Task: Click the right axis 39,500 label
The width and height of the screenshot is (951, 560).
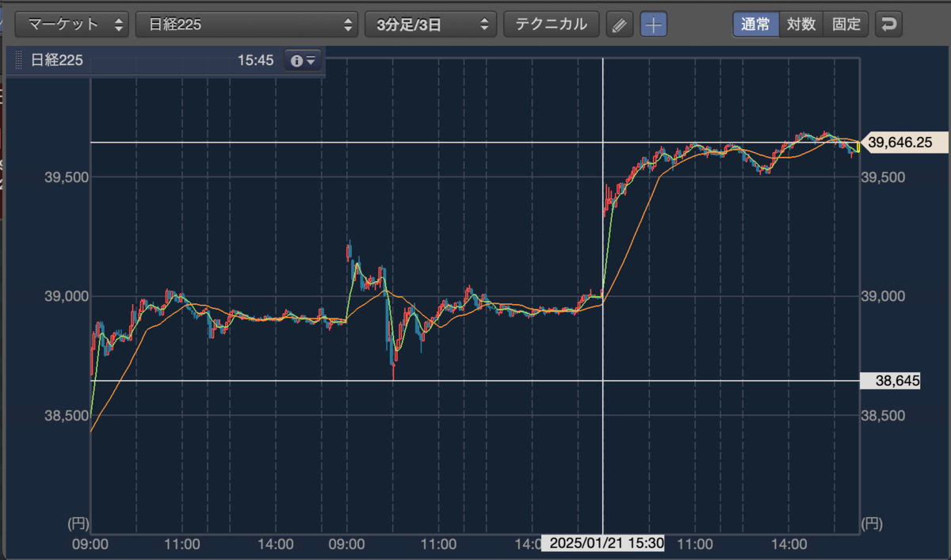Action: (882, 177)
